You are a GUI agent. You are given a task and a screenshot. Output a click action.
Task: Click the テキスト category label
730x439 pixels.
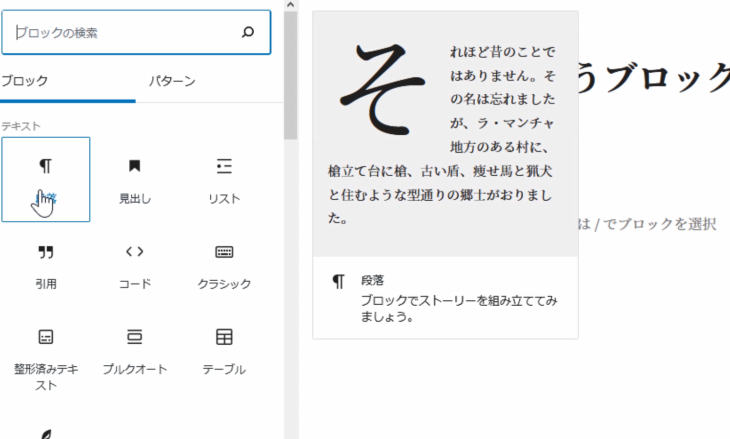click(x=20, y=126)
